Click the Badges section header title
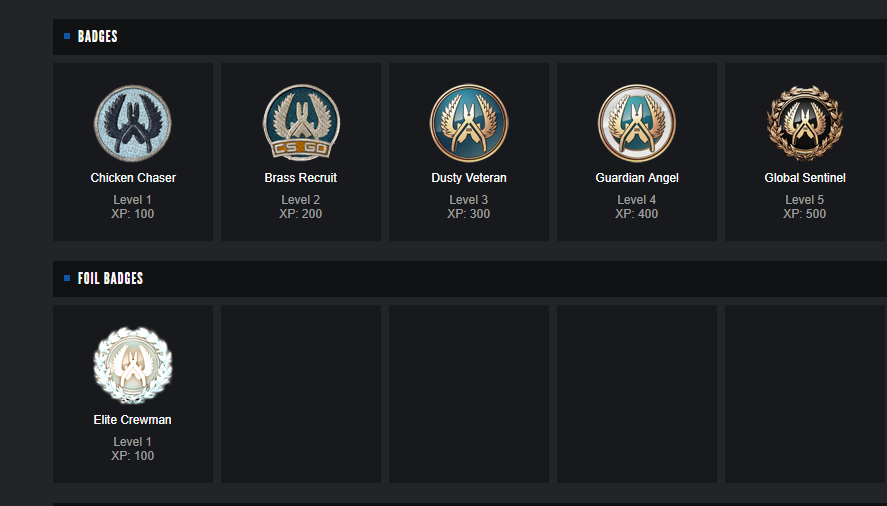Screen dimensions: 887x506 (98, 37)
